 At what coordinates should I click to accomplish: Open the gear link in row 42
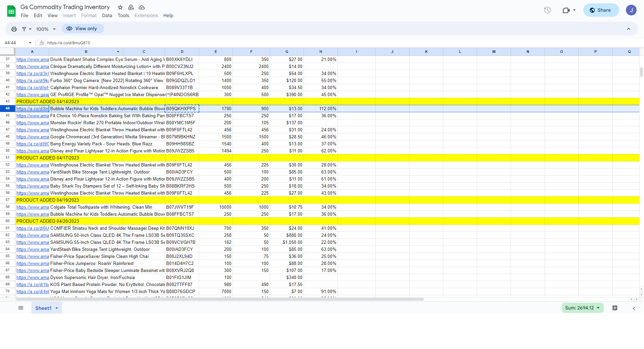click(x=33, y=95)
